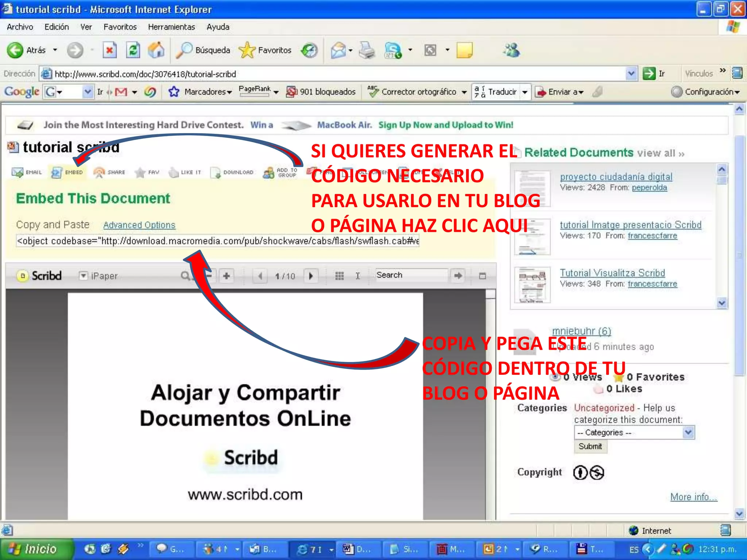Click the Enviar a button
The height and width of the screenshot is (560, 747).
click(560, 92)
